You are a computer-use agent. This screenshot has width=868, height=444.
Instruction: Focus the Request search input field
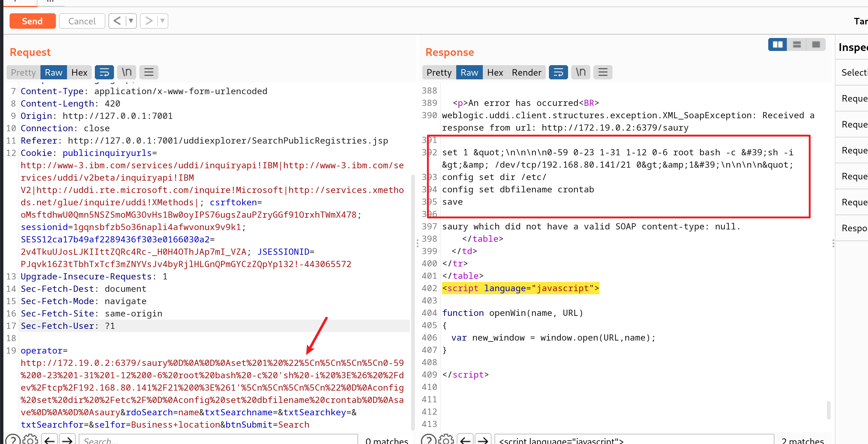pyautogui.click(x=218, y=440)
